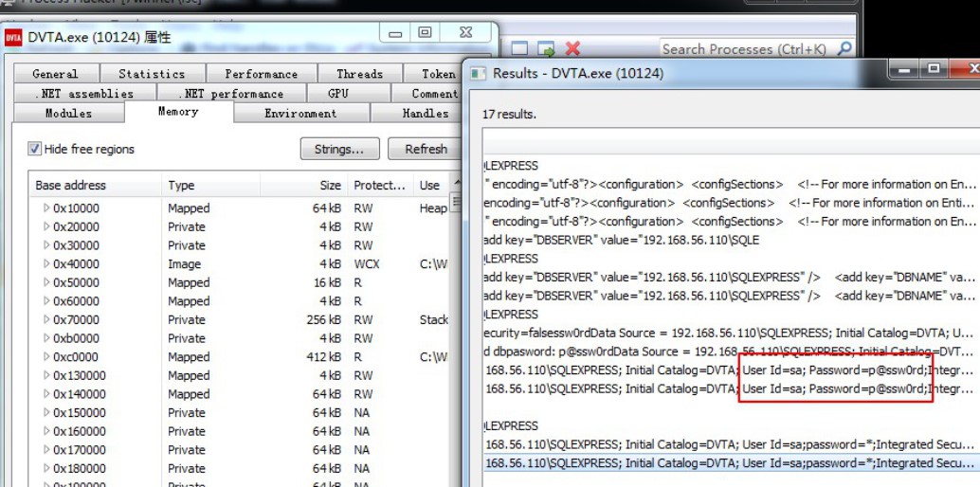Image resolution: width=980 pixels, height=487 pixels.
Task: Sort by Type column header
Action: [x=210, y=185]
